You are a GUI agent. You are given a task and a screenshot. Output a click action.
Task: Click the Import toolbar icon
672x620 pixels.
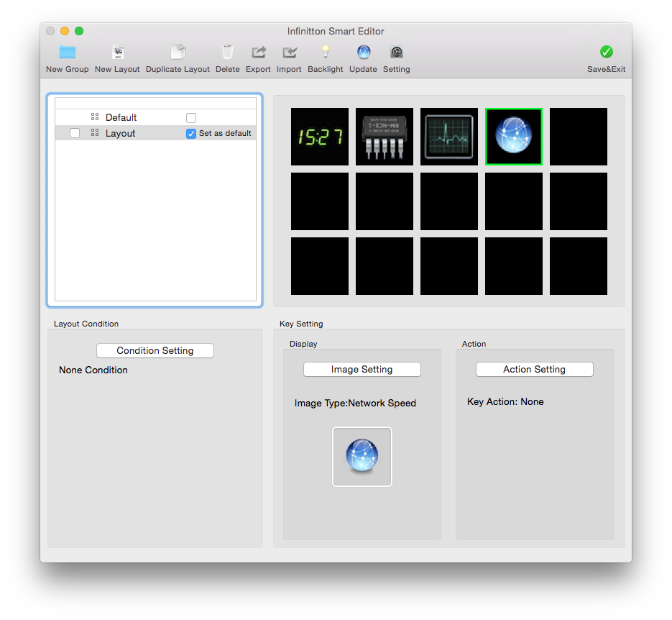pyautogui.click(x=289, y=53)
